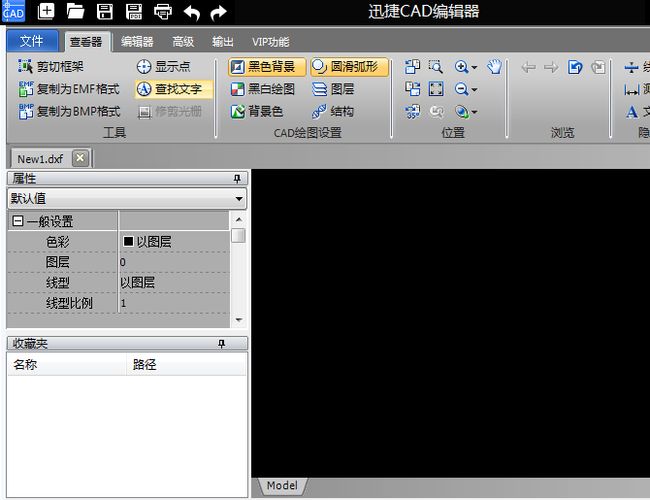Close the New1.dxf document tab

pos(80,158)
